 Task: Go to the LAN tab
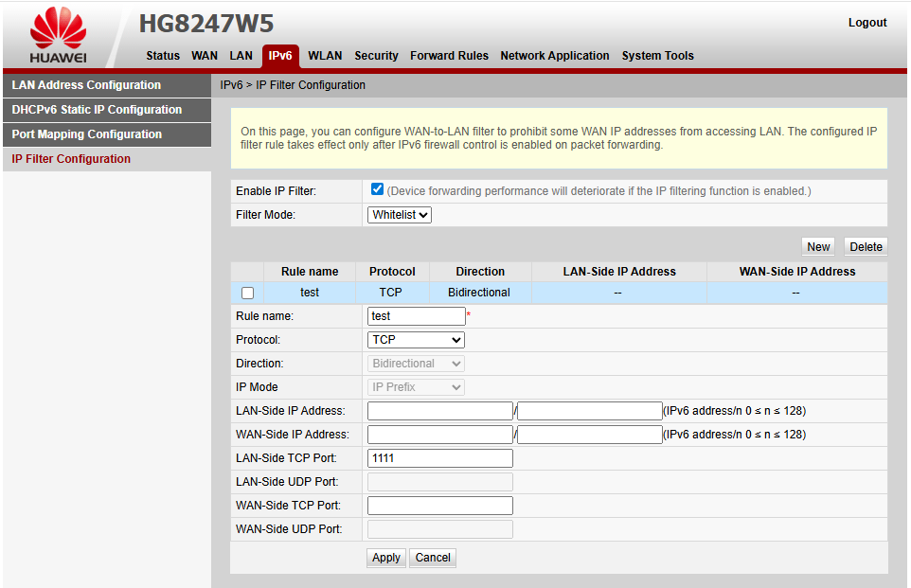click(x=241, y=56)
